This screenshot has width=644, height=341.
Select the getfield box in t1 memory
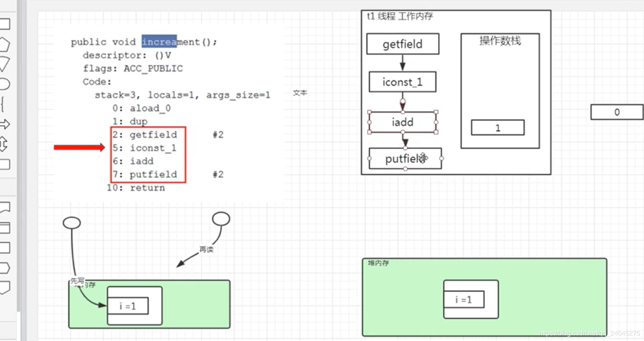[x=403, y=44]
